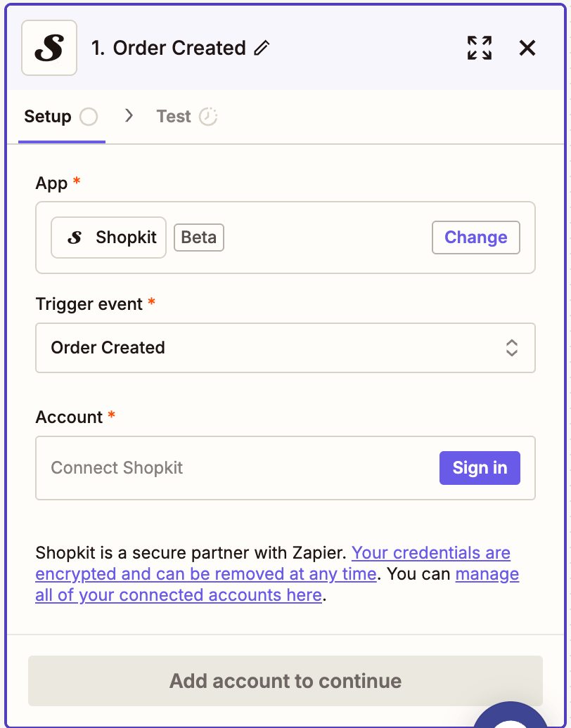Sign in to connect Shopkit
The width and height of the screenshot is (571, 728).
pos(480,468)
